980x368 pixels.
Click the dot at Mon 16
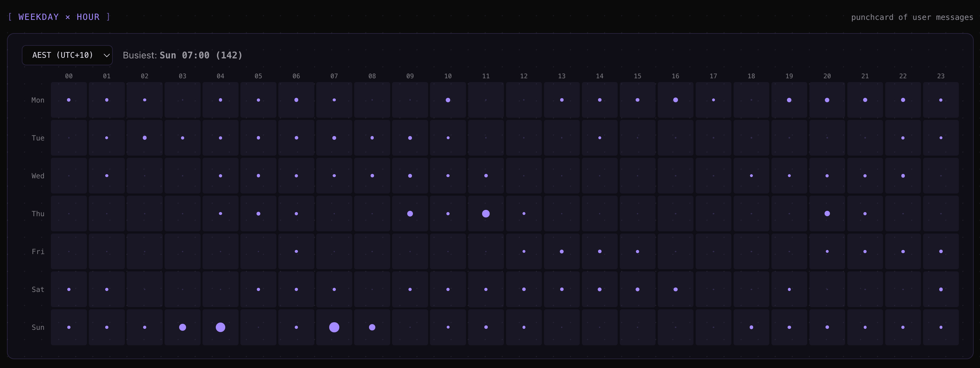pos(675,100)
